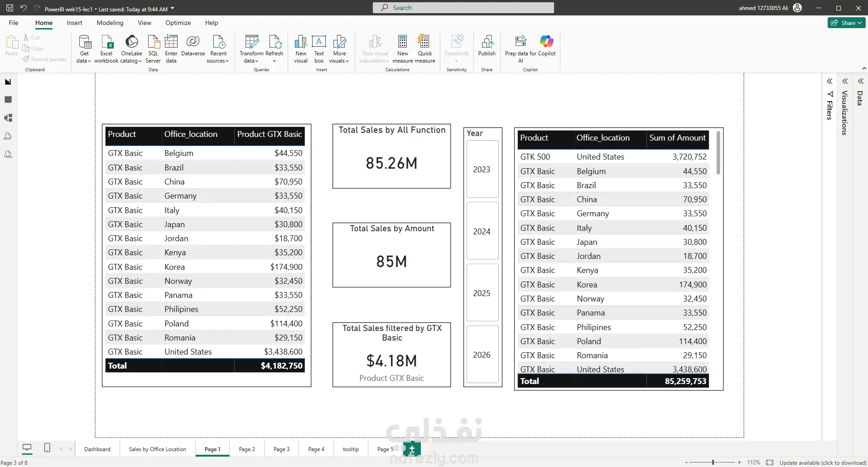Image resolution: width=868 pixels, height=467 pixels.
Task: Switch to Table view in sidebar
Action: coord(8,100)
